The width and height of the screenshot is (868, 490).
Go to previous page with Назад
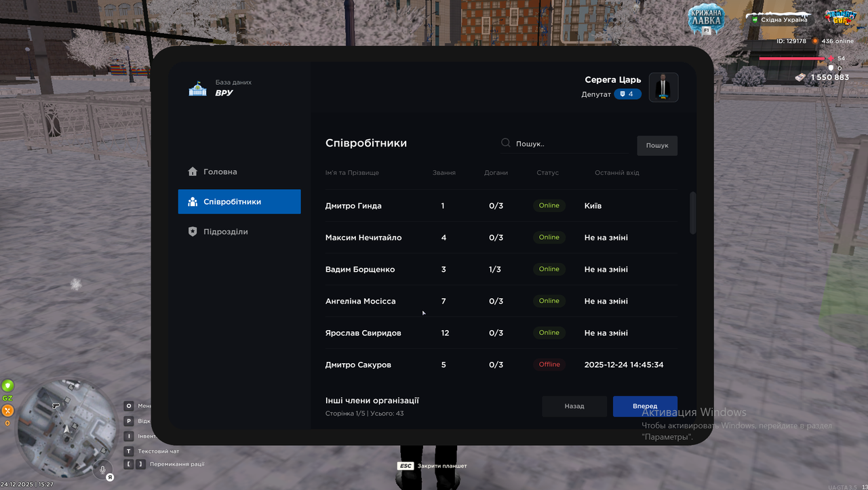point(574,406)
